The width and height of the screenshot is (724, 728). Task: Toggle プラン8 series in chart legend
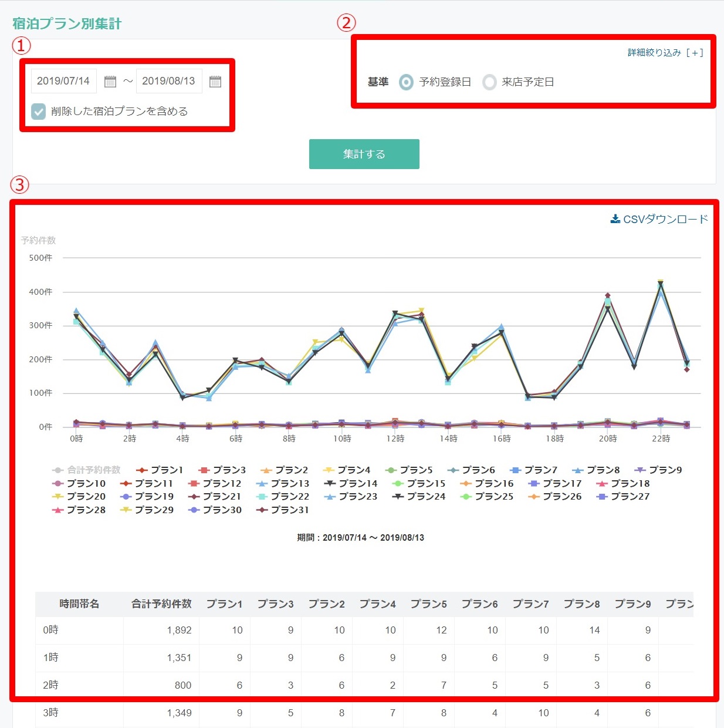pos(596,470)
